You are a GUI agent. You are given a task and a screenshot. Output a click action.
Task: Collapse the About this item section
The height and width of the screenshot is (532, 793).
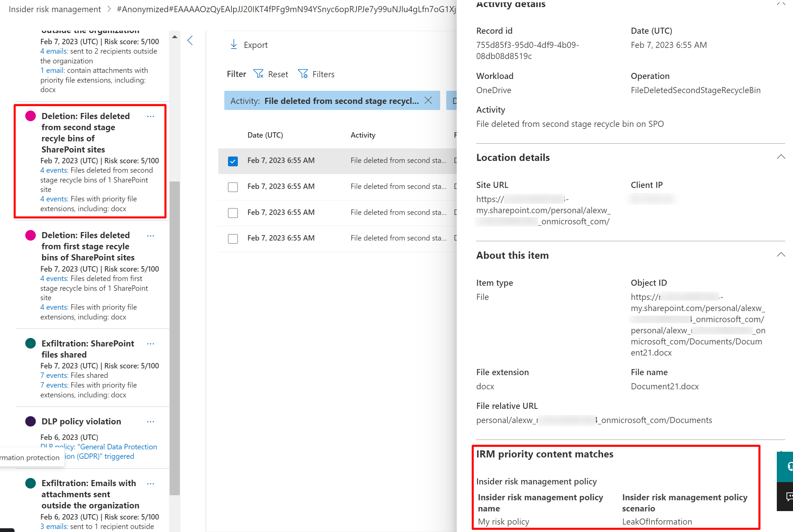(x=781, y=255)
